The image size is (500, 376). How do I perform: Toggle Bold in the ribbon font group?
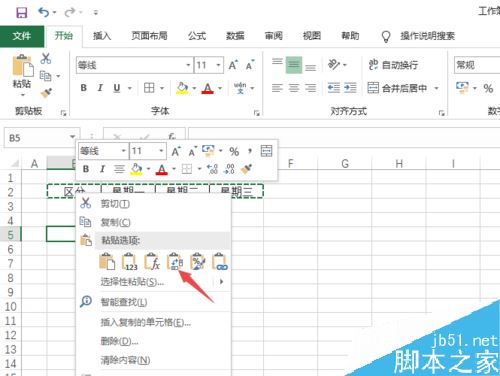pyautogui.click(x=84, y=88)
